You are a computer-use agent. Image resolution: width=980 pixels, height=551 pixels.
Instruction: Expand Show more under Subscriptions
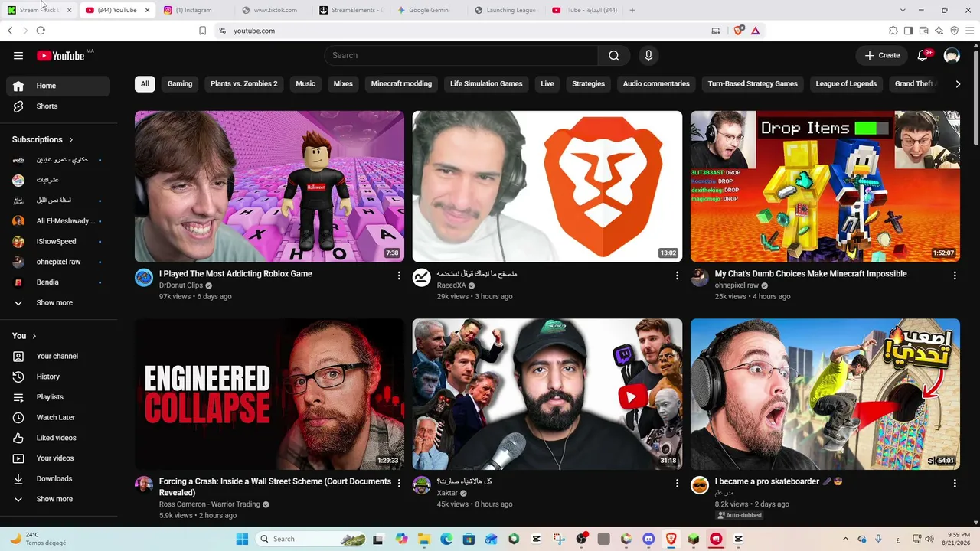[x=57, y=302]
